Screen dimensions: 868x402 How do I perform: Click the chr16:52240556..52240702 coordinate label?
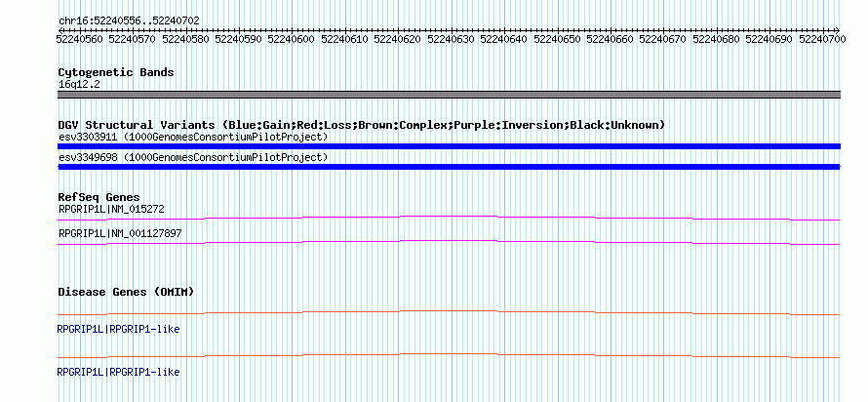coord(129,21)
